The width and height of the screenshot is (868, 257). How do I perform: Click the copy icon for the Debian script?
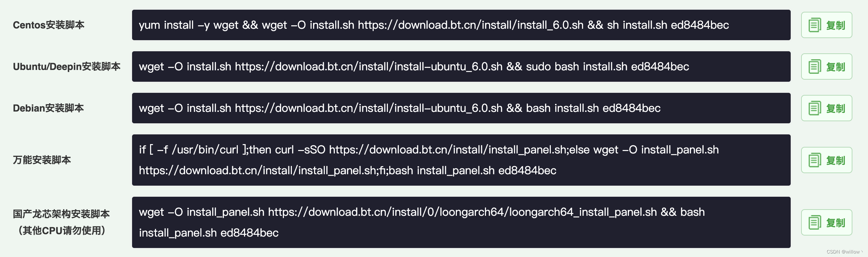click(815, 108)
